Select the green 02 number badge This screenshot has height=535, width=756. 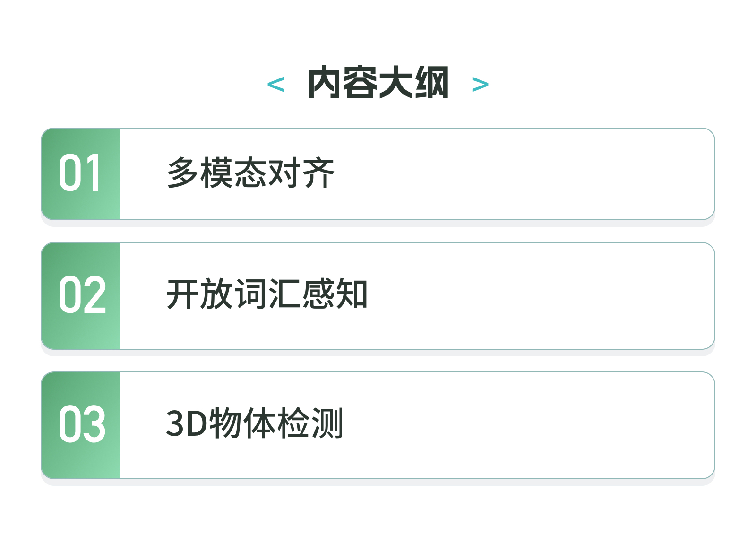tap(81, 296)
